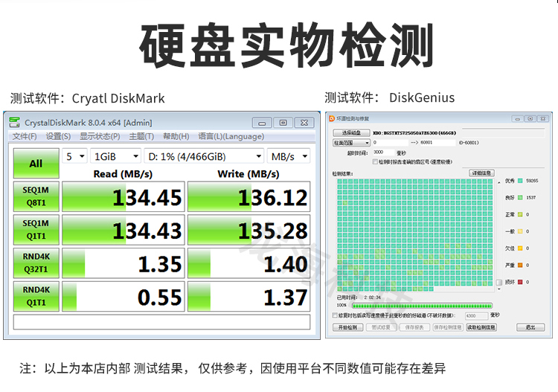The image size is (558, 392).
Task: Click the greyed 尝试修复 button
Action: tap(381, 327)
